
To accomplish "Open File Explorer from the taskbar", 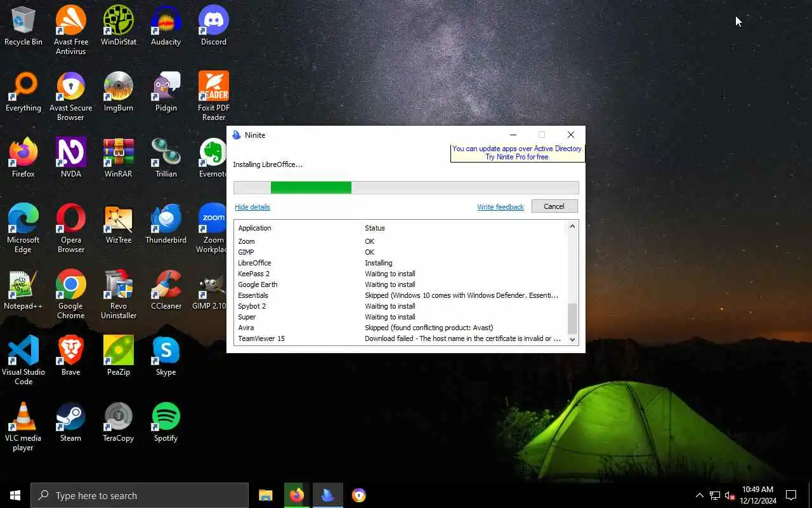I will pos(266,495).
